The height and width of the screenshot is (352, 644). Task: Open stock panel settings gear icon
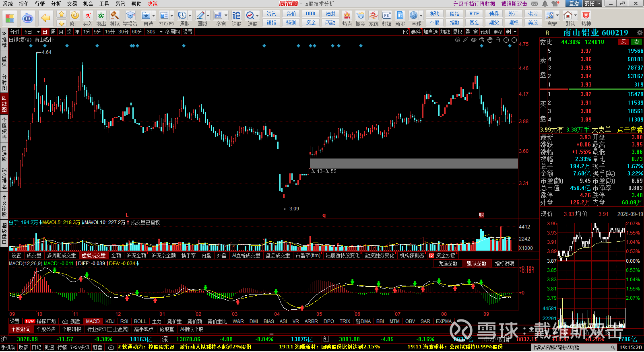639,33
